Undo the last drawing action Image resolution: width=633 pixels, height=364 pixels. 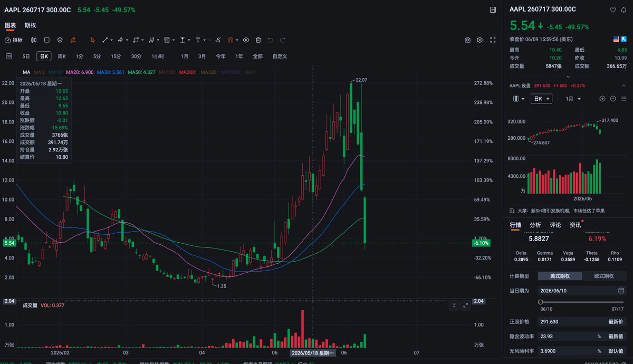271,40
